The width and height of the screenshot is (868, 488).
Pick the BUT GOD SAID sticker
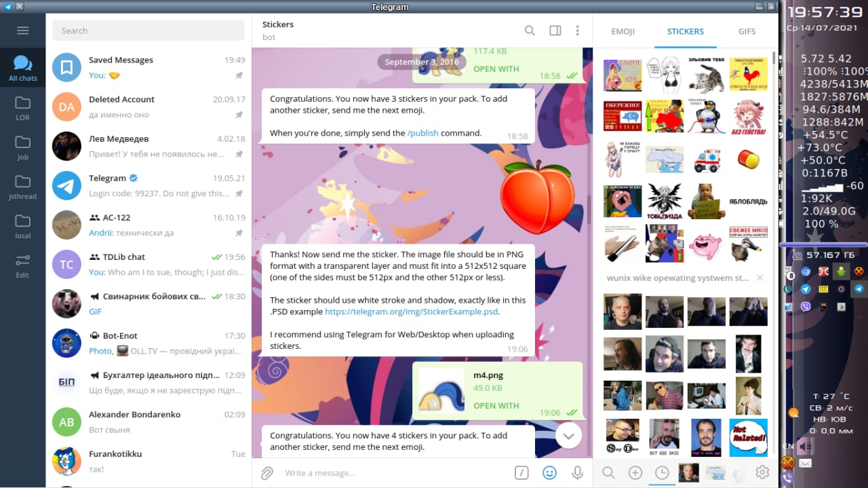click(x=665, y=438)
